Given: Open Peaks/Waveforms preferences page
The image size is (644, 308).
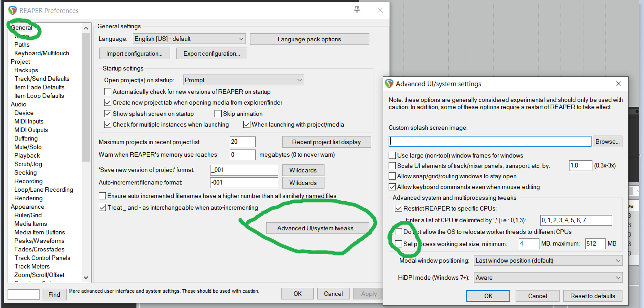Looking at the screenshot, I should point(39,241).
